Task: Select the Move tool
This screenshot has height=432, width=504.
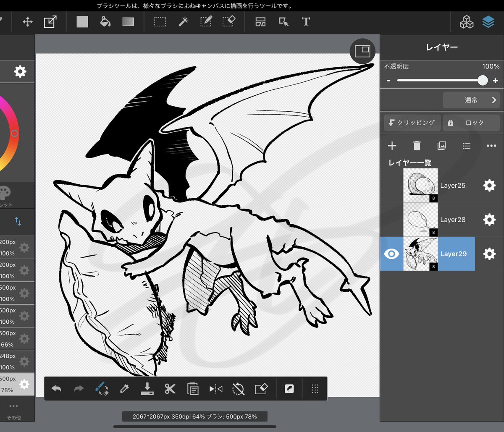Action: pyautogui.click(x=28, y=22)
